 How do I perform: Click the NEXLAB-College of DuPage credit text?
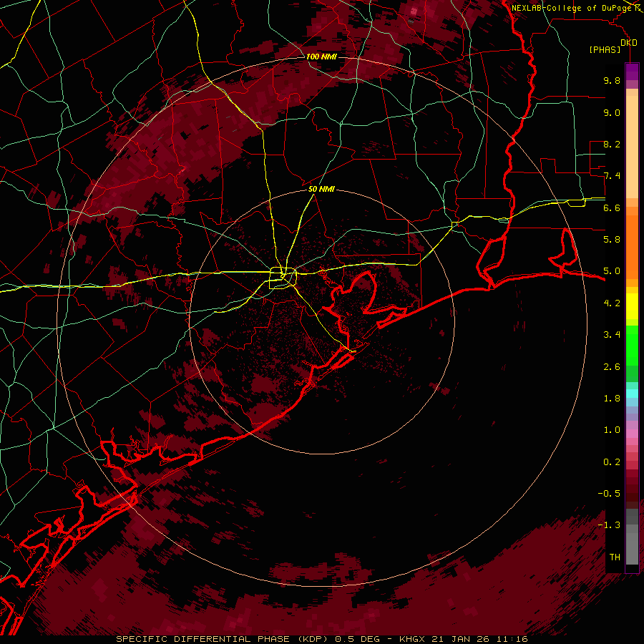(x=572, y=8)
